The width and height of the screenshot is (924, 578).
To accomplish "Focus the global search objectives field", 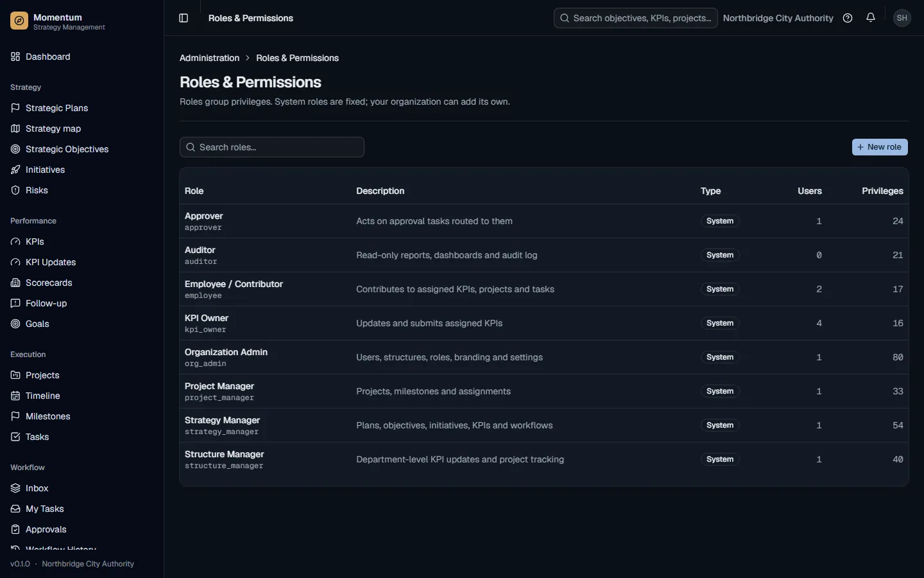I will click(635, 18).
